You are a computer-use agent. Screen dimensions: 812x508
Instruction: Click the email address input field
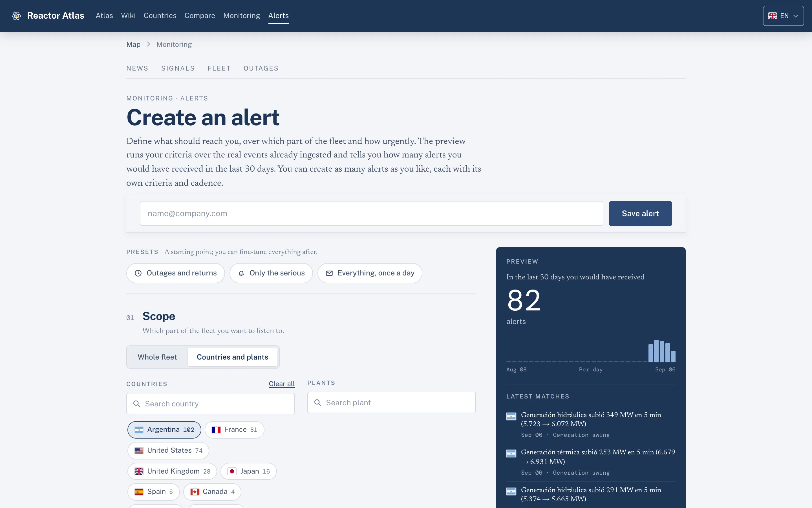[371, 213]
